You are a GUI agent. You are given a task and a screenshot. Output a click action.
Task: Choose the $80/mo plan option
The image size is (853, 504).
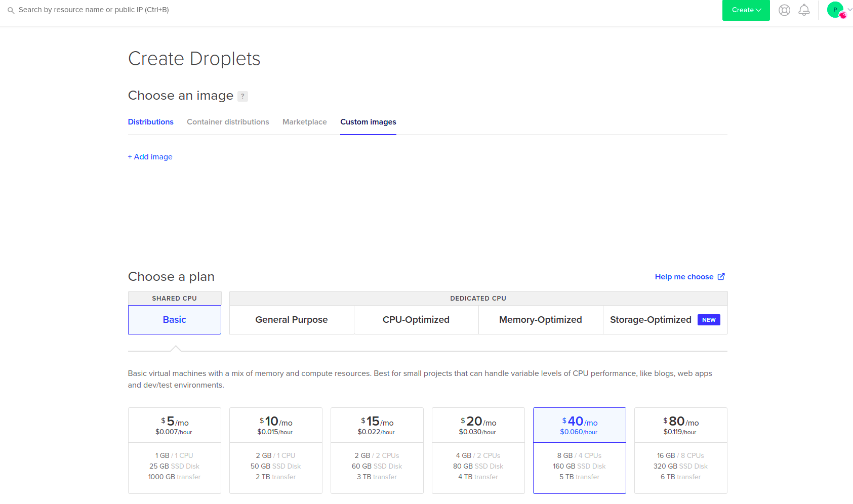(x=681, y=450)
